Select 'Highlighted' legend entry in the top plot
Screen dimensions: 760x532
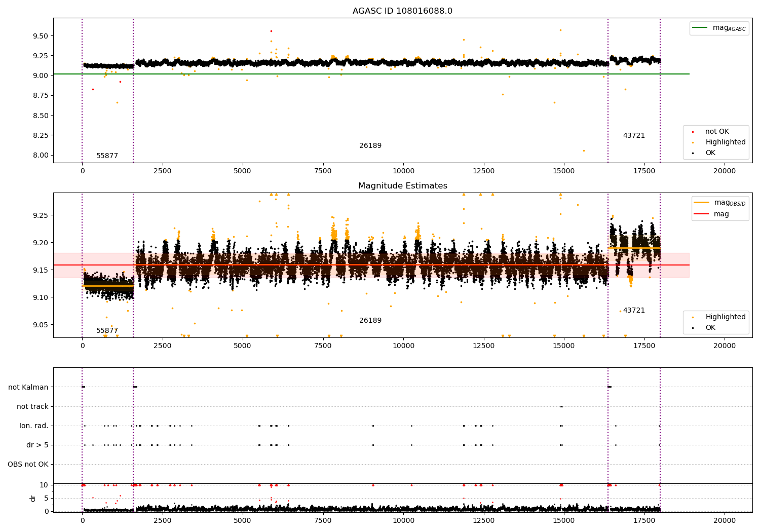pos(719,142)
